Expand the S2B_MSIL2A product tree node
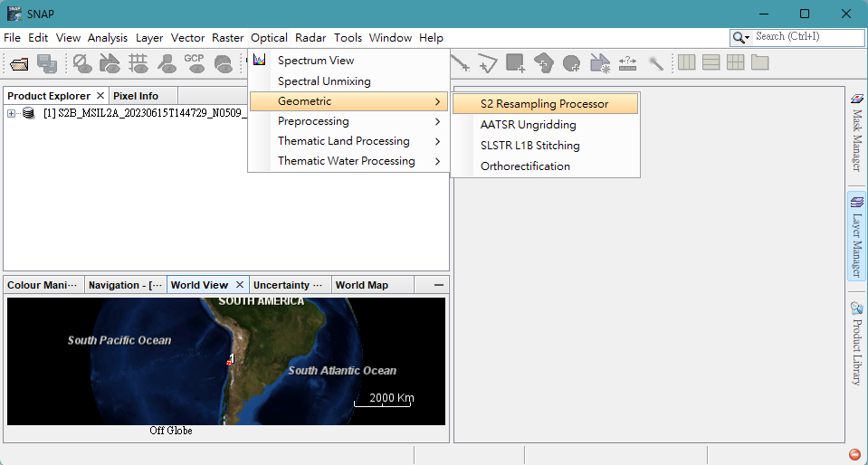 point(11,113)
